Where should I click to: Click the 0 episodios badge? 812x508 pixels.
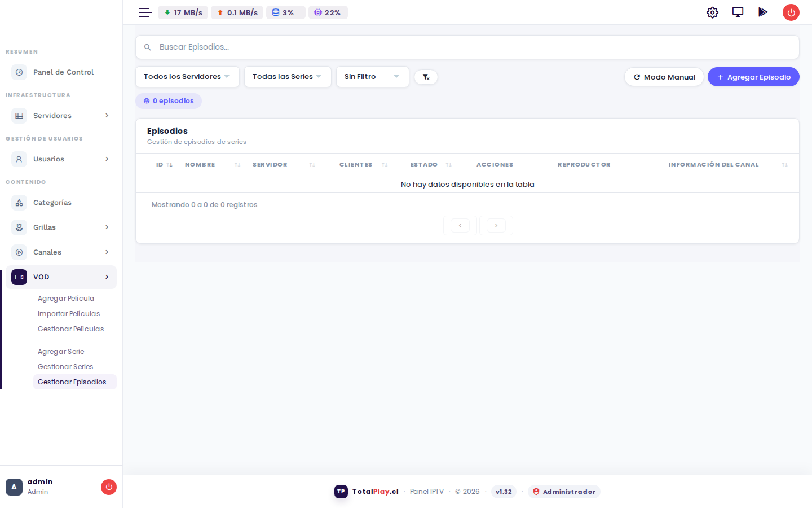click(169, 101)
